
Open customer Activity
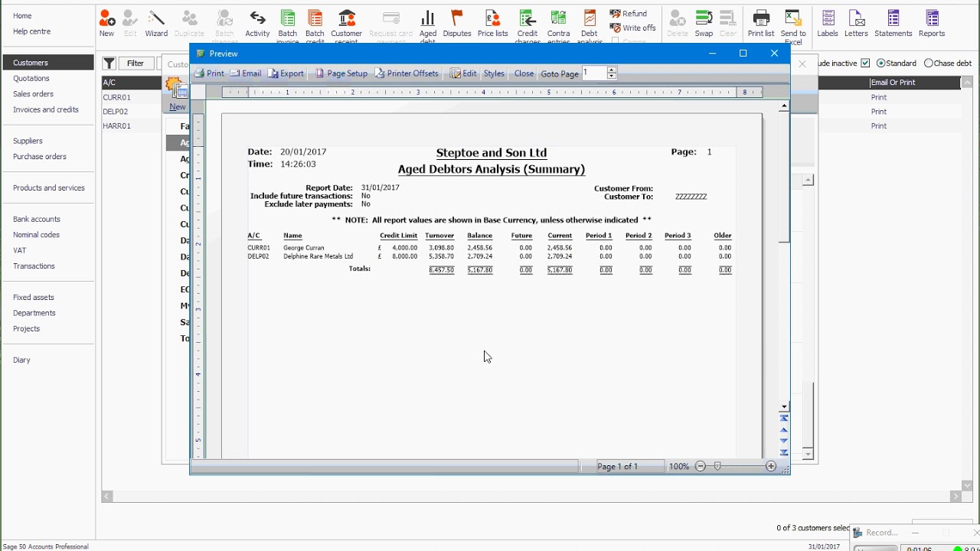click(x=257, y=23)
